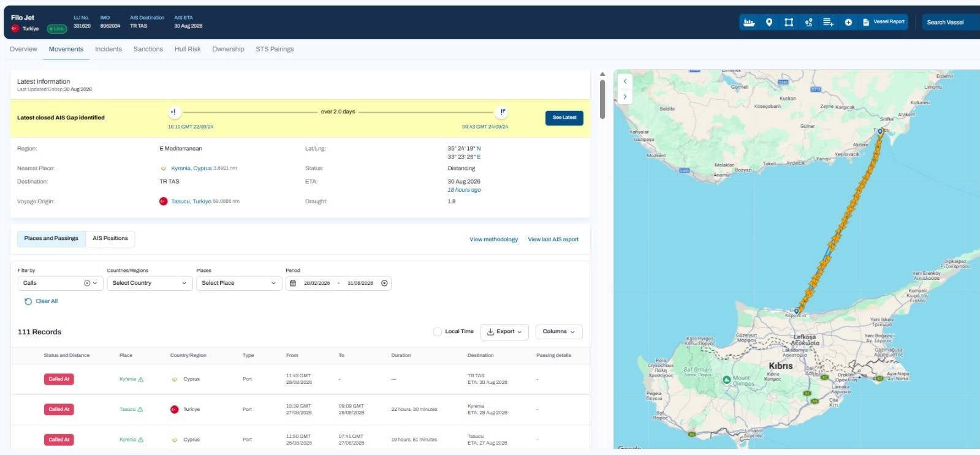Open the Select Country dropdown
Viewport: 980px width, 455px height.
149,283
